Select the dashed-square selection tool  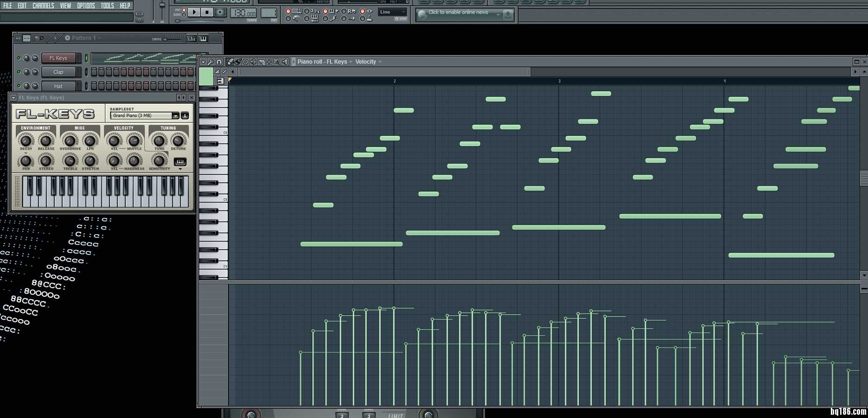pyautogui.click(x=269, y=62)
